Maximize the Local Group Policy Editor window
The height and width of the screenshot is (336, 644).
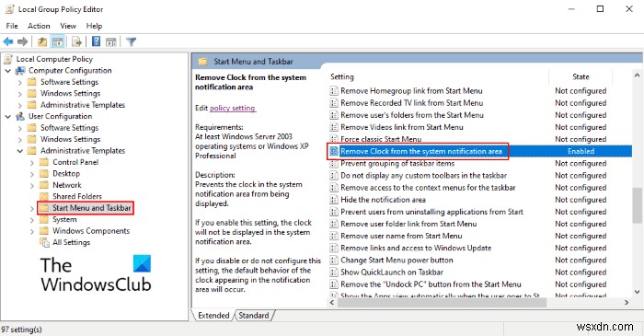click(600, 8)
